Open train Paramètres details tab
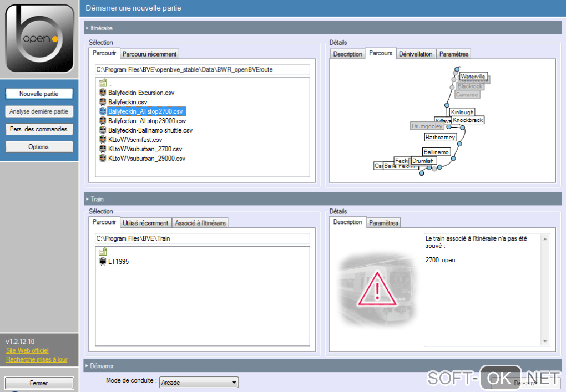Viewport: 566px width, 392px height. tap(383, 223)
